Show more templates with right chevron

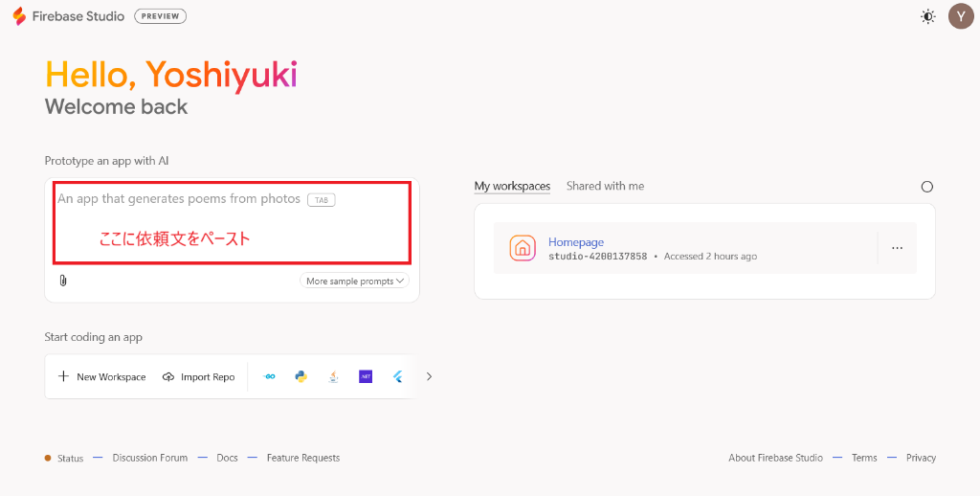pos(429,376)
